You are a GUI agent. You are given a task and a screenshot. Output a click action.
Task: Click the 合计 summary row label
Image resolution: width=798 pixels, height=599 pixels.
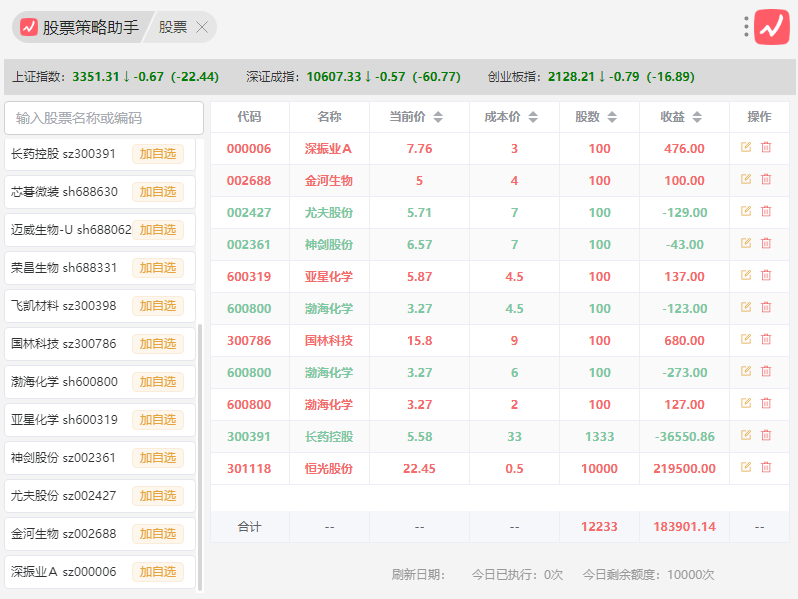click(x=249, y=527)
